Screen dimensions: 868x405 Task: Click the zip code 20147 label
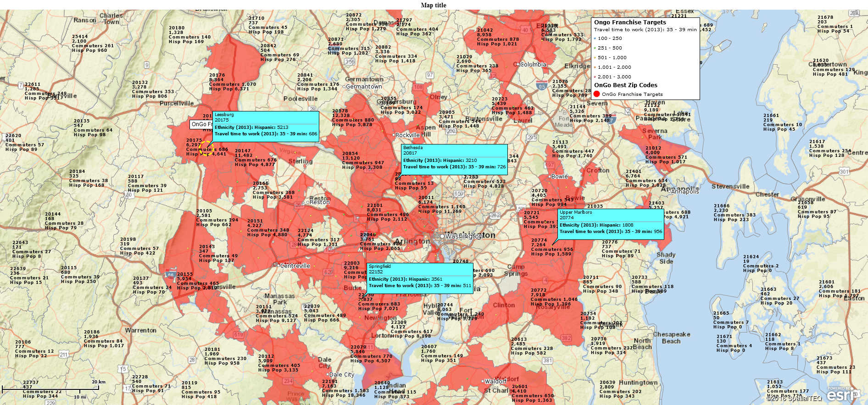coord(243,151)
